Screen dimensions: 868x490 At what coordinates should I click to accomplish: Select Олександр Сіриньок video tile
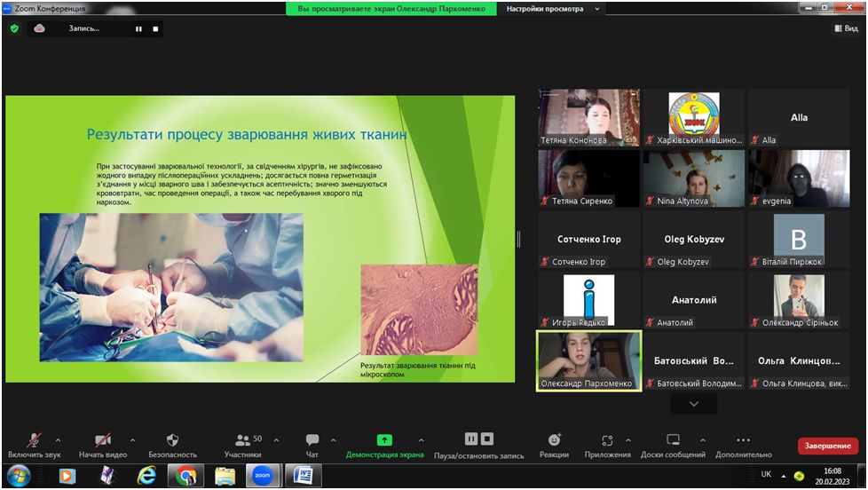(x=799, y=300)
